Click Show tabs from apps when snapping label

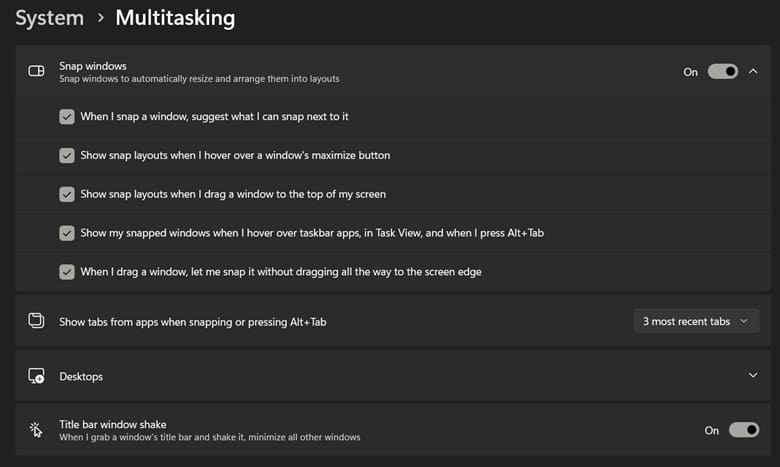193,322
